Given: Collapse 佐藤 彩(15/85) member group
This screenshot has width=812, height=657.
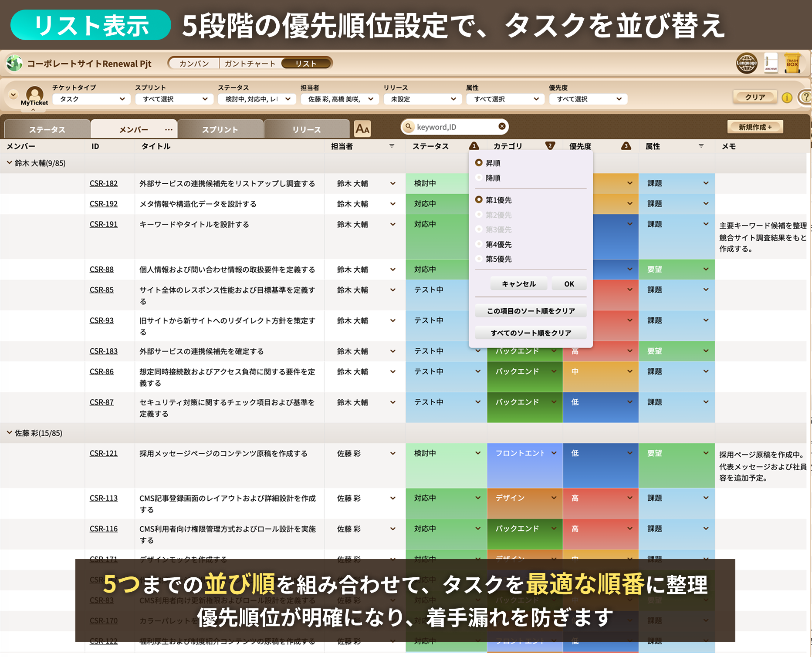Looking at the screenshot, I should [10, 433].
